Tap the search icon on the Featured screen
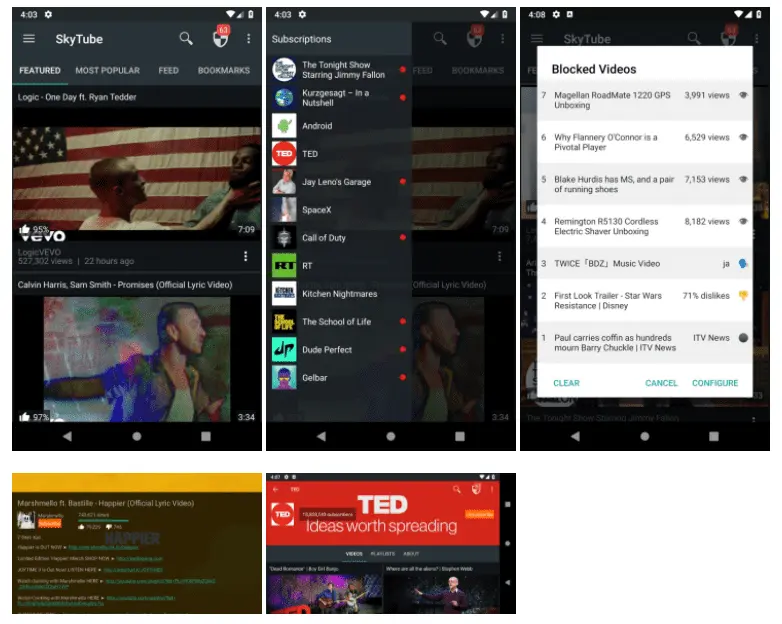Screen dimensions: 782x624 [x=186, y=38]
